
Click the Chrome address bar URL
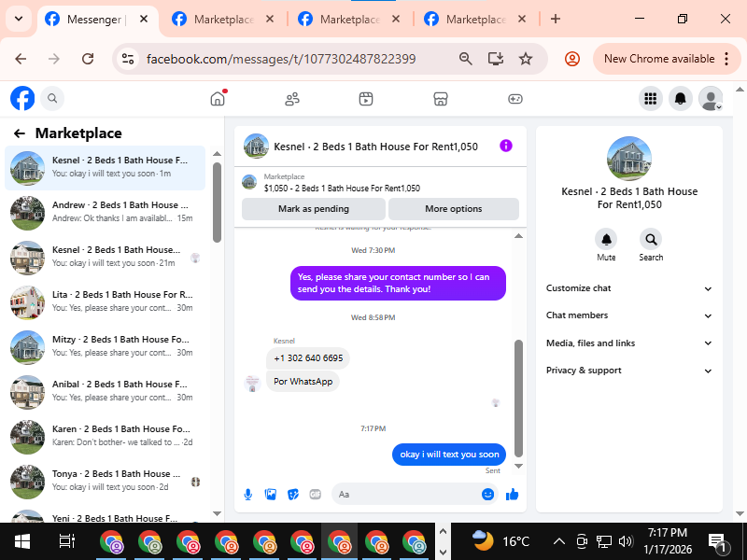(281, 59)
